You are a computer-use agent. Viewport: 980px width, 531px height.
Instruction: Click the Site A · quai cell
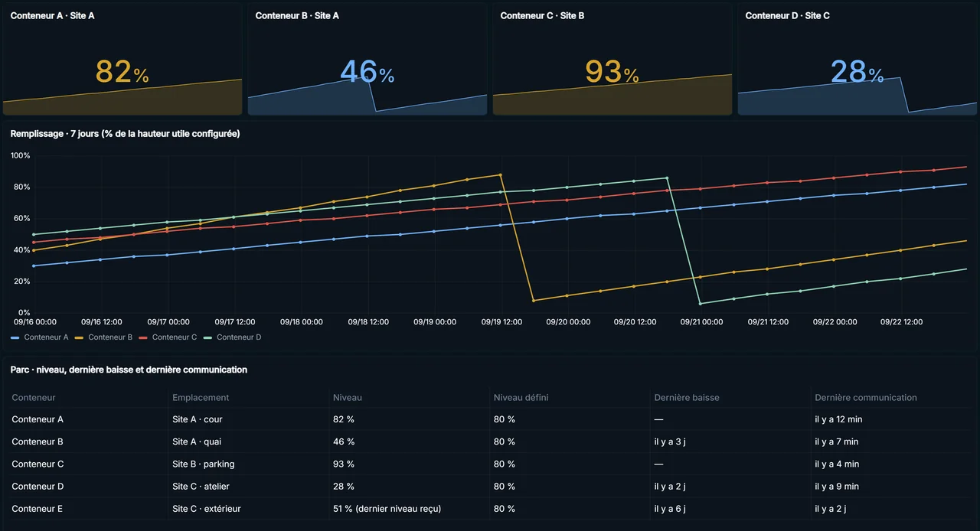click(x=198, y=441)
